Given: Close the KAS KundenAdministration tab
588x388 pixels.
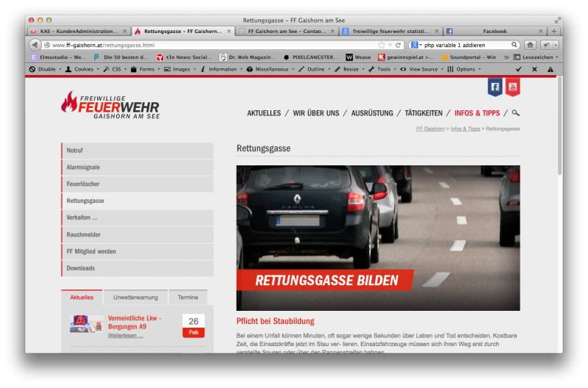Looking at the screenshot, I should pos(125,31).
